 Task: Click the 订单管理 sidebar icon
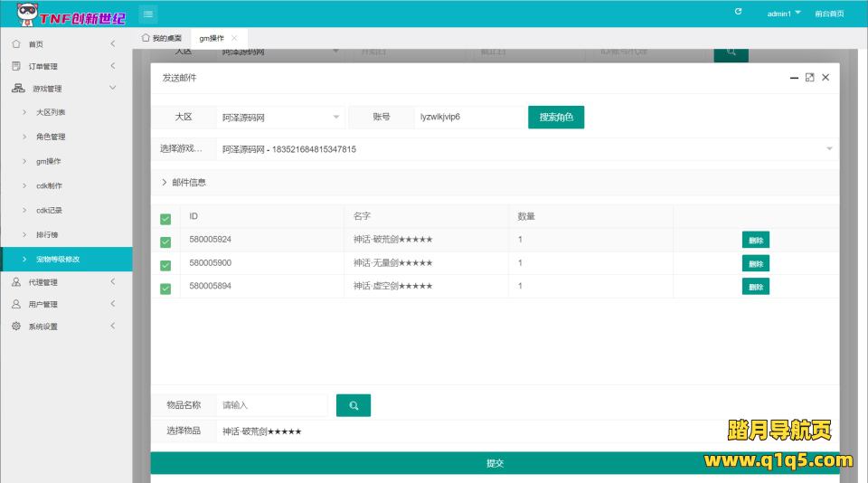point(16,66)
